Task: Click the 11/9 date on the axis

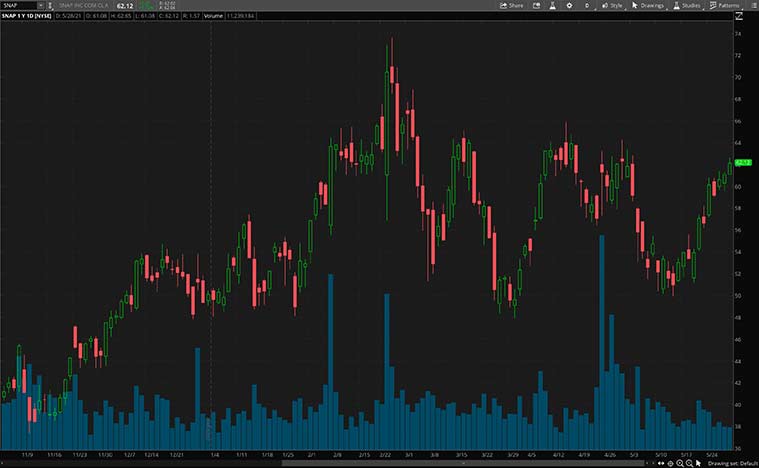Action: pyautogui.click(x=28, y=455)
